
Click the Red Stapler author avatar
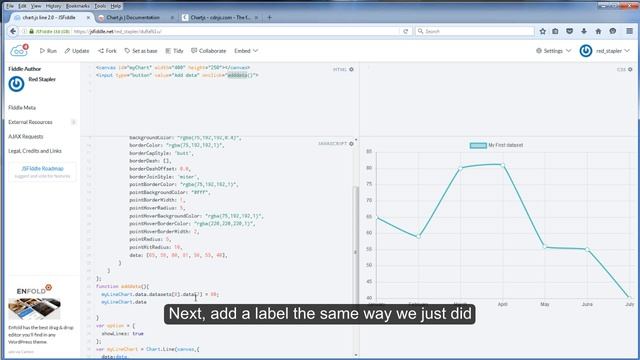point(16,84)
